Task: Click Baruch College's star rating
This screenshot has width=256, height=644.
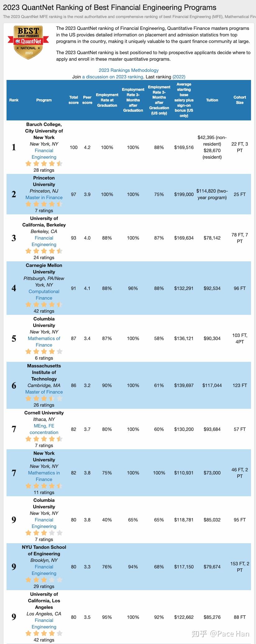Action: tap(44, 164)
